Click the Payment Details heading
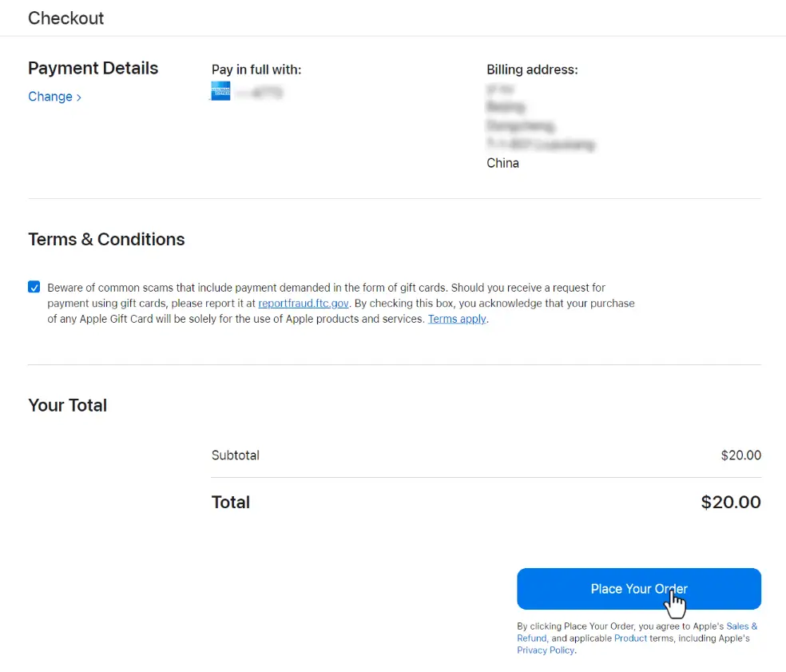Screen dimensions: 786x672 [x=93, y=68]
